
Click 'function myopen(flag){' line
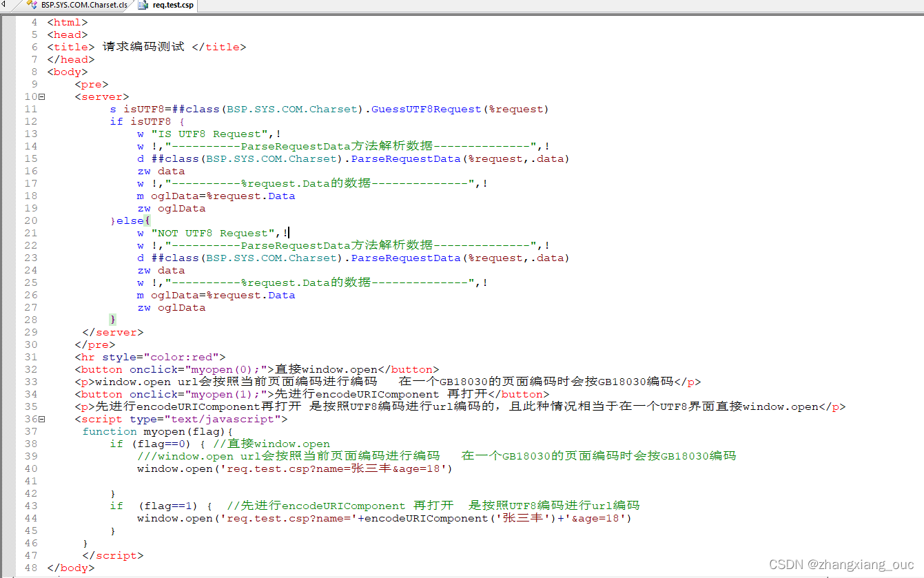[157, 432]
